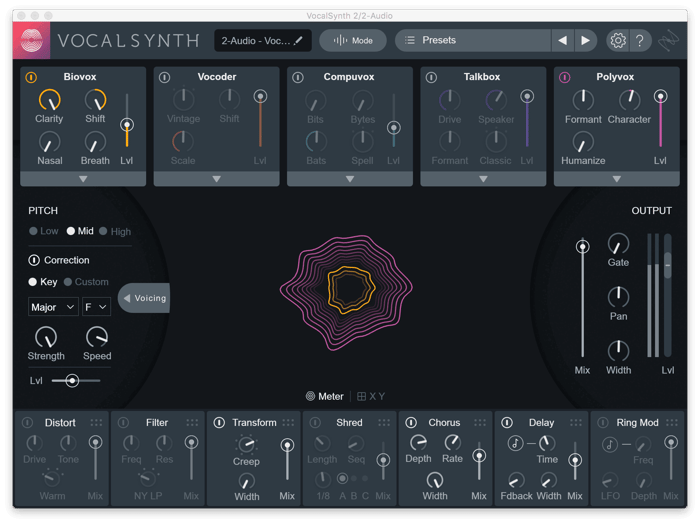Screen dimensions: 700x524
Task: Click the iZotope logo in top corner
Action: (668, 41)
